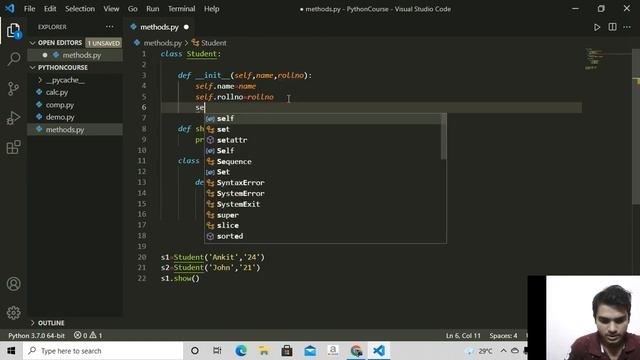Viewport: 640px width, 360px height.
Task: Close the unsaved methods.py tab dot
Action: point(186,27)
